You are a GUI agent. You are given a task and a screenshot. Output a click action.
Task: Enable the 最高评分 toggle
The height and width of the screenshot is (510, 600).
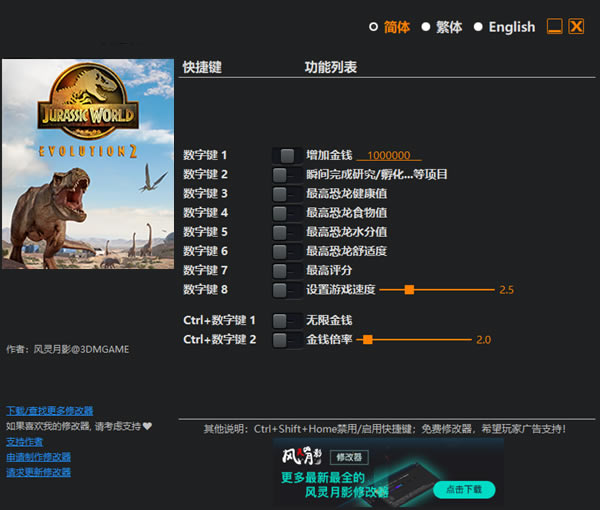click(287, 270)
